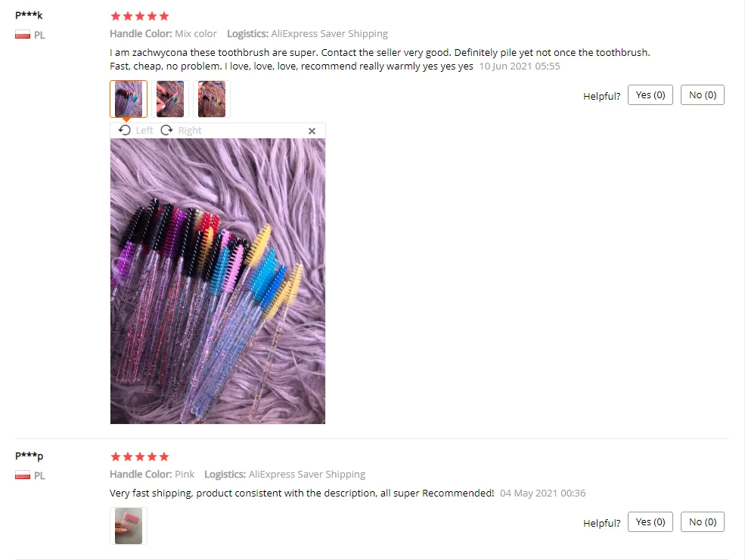Screen dimensions: 745x560
Task: Vote No (0) on P***p's review
Action: [702, 521]
